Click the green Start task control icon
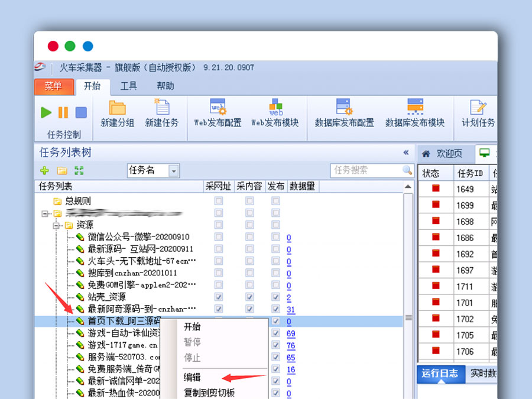Screen dimensions: 532x399 point(46,112)
